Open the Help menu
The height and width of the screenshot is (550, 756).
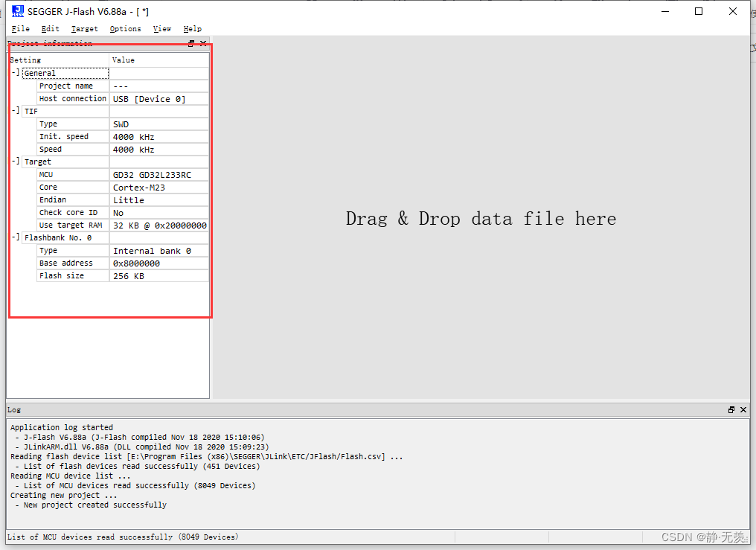193,29
